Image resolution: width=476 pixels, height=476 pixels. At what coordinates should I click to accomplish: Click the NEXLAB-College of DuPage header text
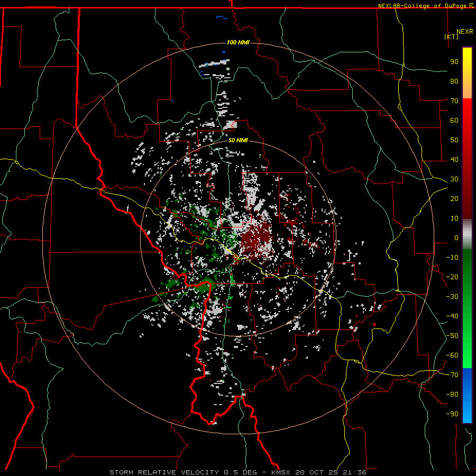click(x=423, y=6)
